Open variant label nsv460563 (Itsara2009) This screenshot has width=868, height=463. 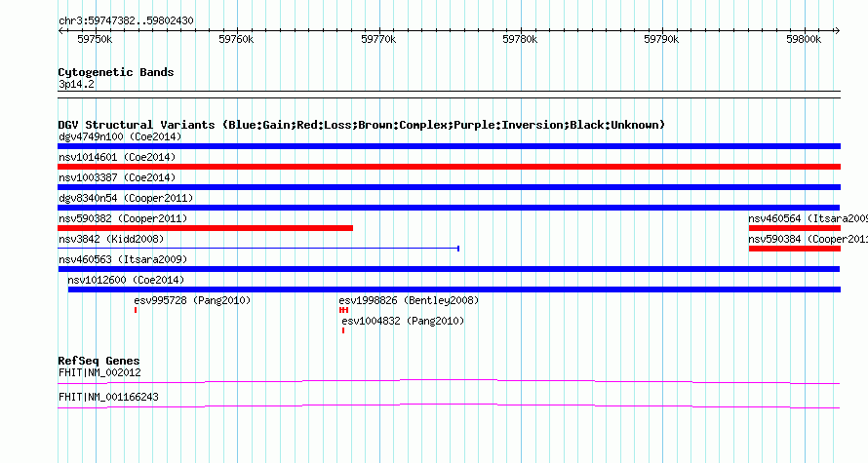click(x=123, y=259)
